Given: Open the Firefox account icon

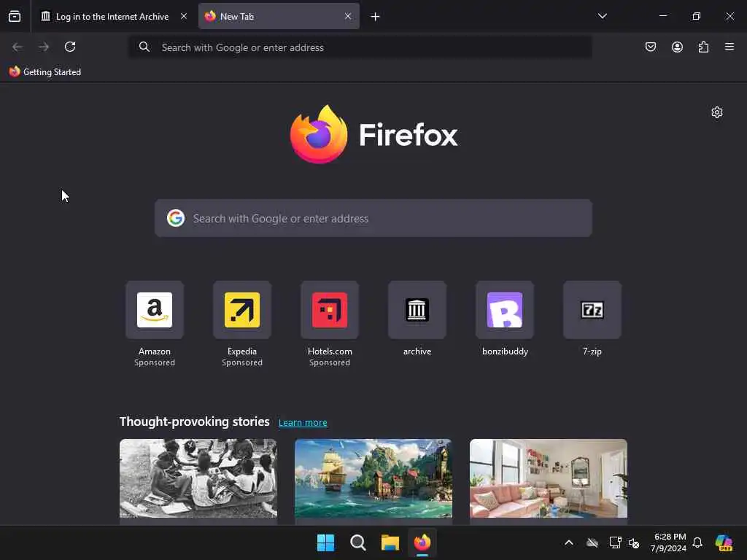Looking at the screenshot, I should (x=677, y=47).
